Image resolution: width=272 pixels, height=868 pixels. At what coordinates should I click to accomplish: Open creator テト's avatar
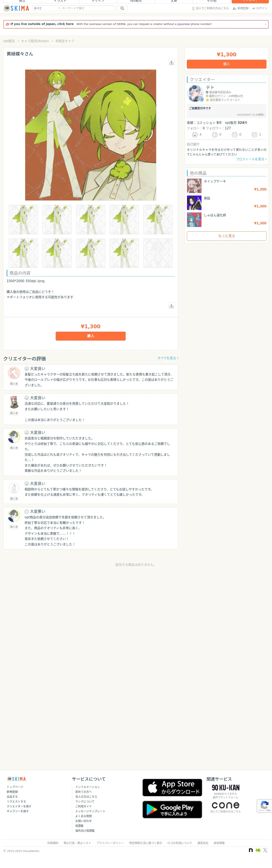coord(195,93)
